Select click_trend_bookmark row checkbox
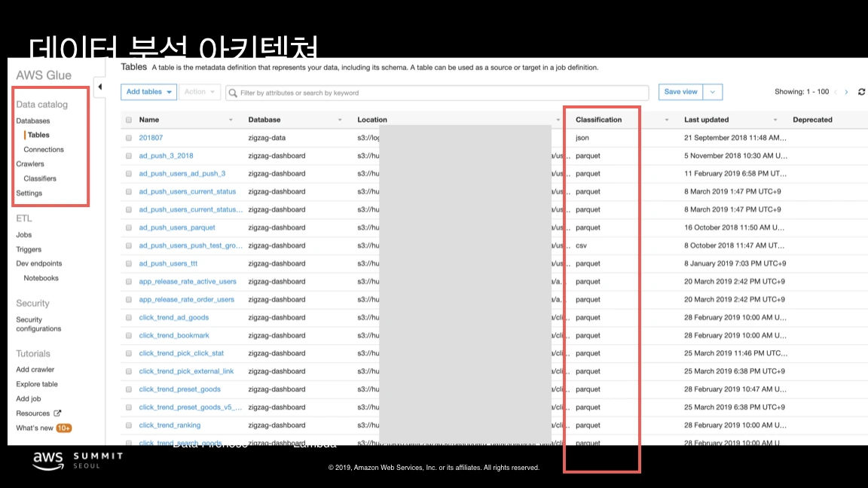Screen dimensions: 868x488 click(x=128, y=335)
